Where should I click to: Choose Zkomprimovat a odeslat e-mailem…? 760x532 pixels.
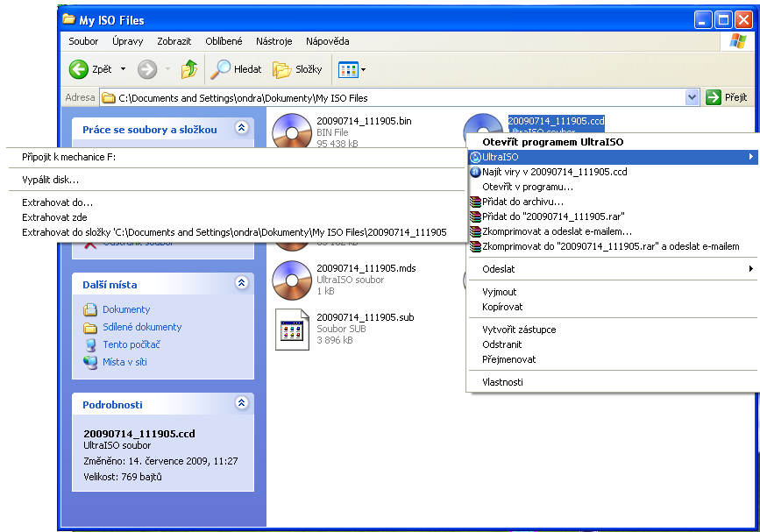tap(613, 231)
